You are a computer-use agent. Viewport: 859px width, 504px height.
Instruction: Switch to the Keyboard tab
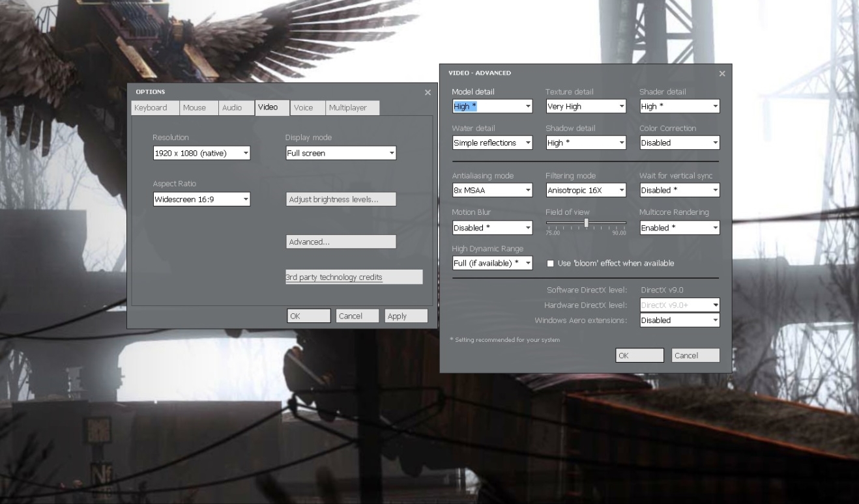tap(155, 108)
